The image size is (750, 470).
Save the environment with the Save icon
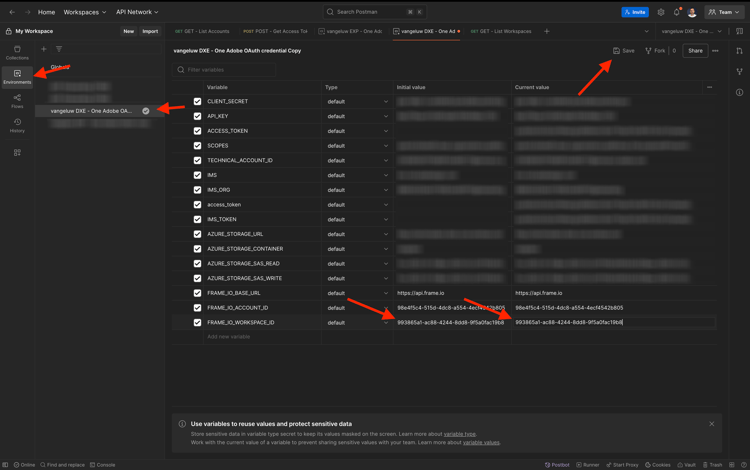tap(624, 50)
